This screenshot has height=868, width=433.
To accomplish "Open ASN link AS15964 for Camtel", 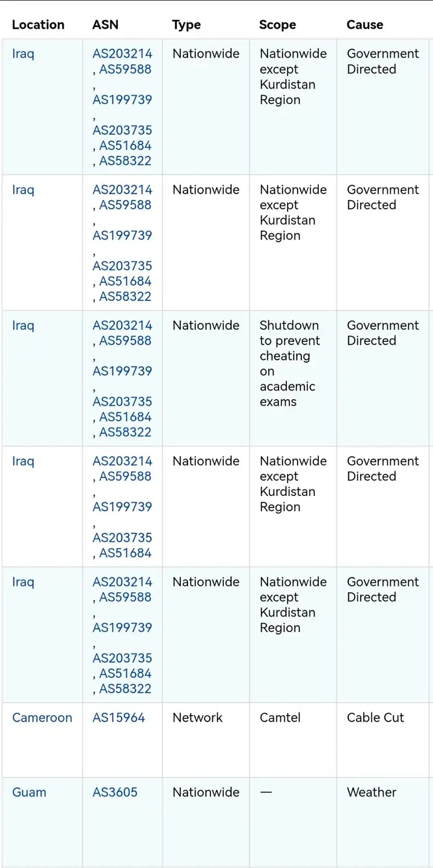I will pos(118,718).
